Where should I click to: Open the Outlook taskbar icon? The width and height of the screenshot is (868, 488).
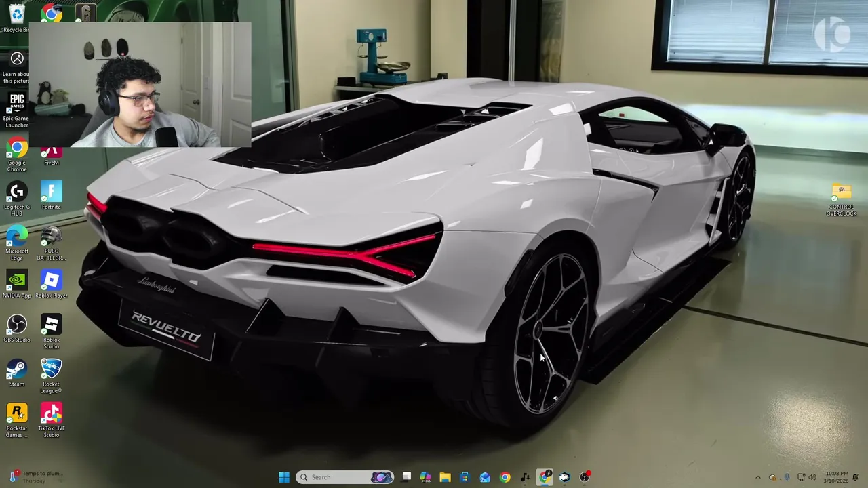pos(485,477)
